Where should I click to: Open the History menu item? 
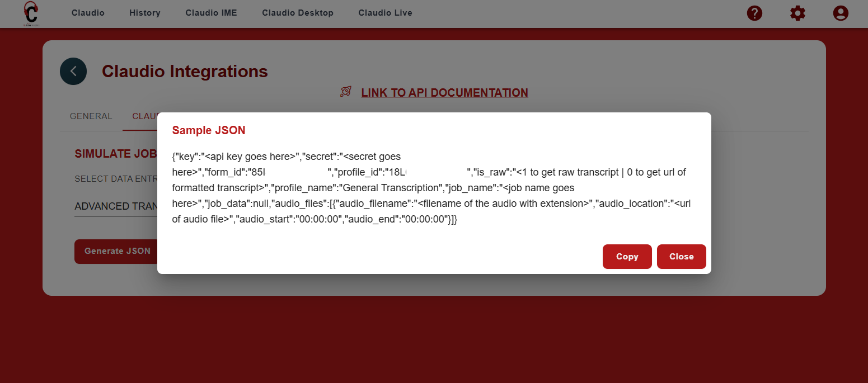click(x=144, y=13)
